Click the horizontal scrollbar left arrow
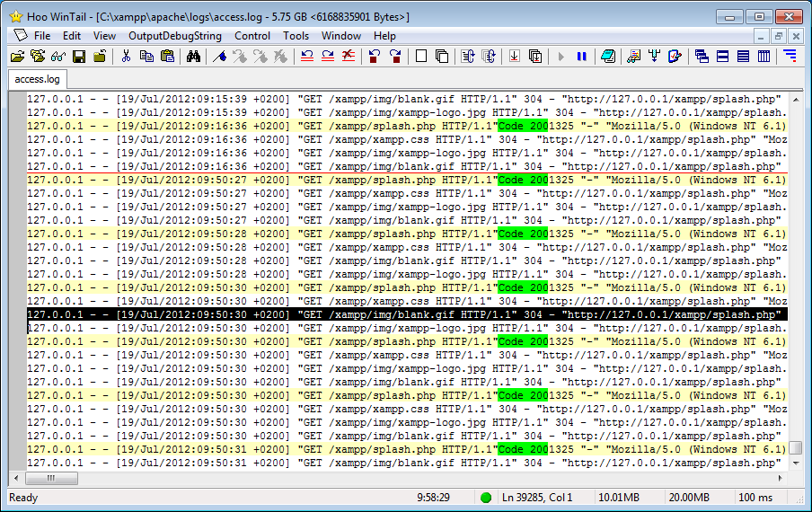 click(16, 478)
